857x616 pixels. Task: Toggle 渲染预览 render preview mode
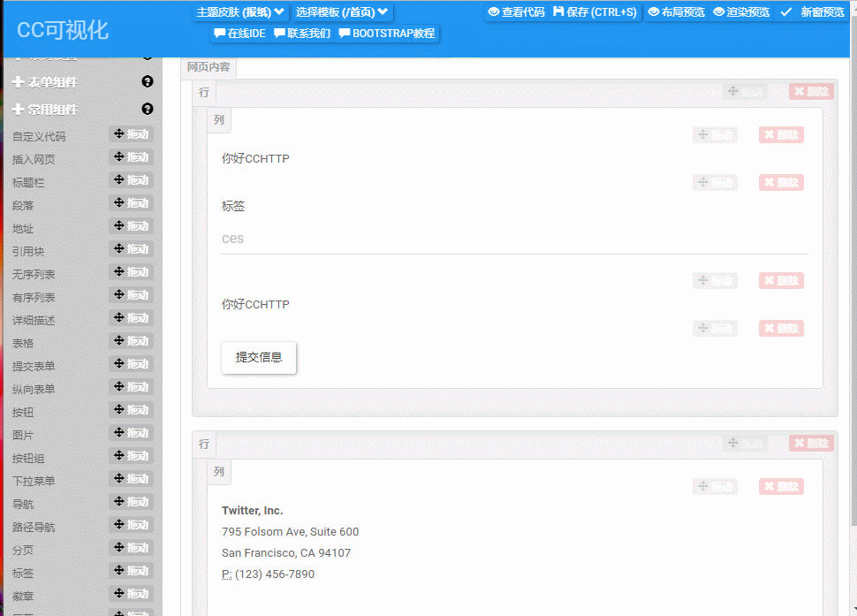point(741,12)
